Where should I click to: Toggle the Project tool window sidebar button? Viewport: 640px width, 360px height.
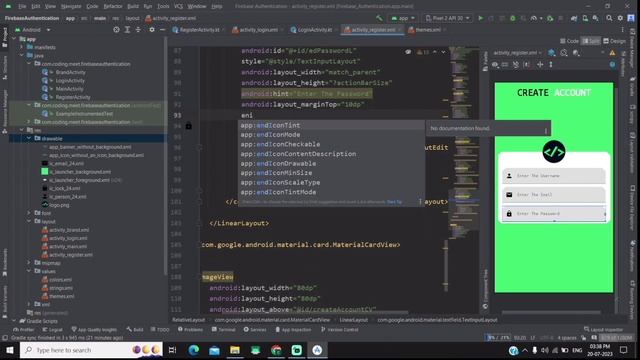click(x=4, y=38)
